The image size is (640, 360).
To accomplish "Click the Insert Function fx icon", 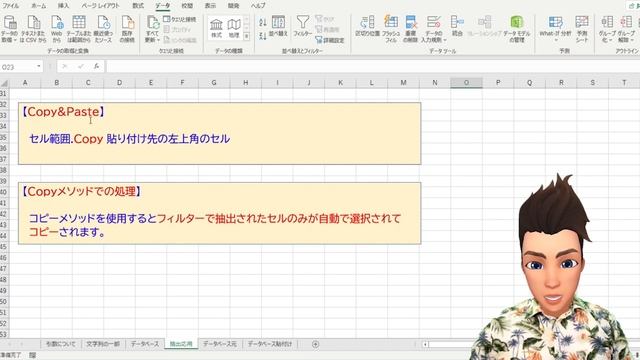I will click(96, 66).
